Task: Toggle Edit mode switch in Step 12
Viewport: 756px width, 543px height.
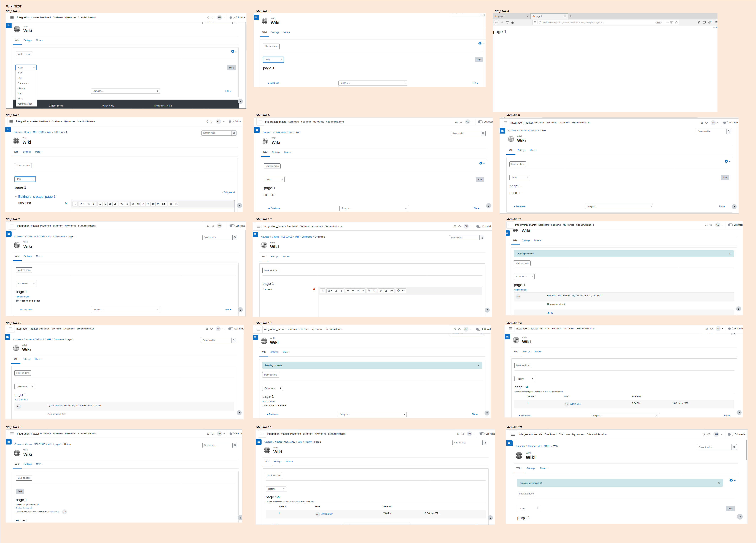Action: pyautogui.click(x=230, y=329)
